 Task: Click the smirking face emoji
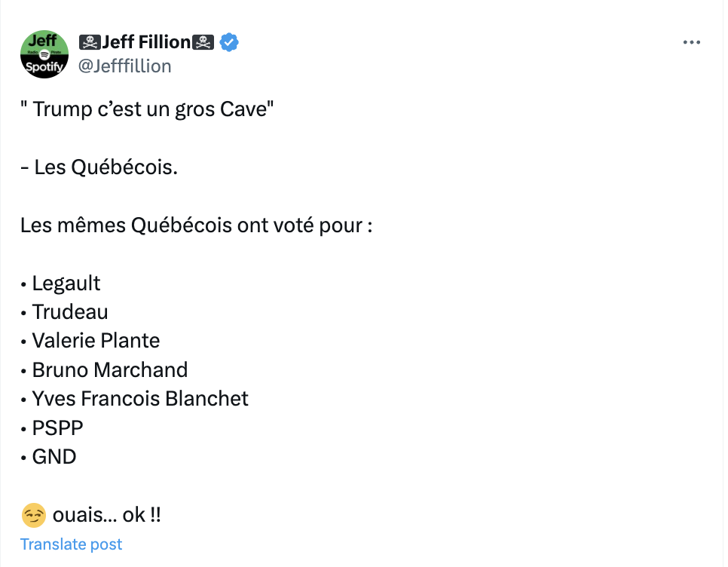point(34,515)
